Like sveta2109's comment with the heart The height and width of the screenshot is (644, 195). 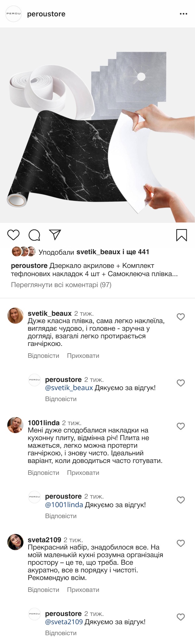(181, 543)
